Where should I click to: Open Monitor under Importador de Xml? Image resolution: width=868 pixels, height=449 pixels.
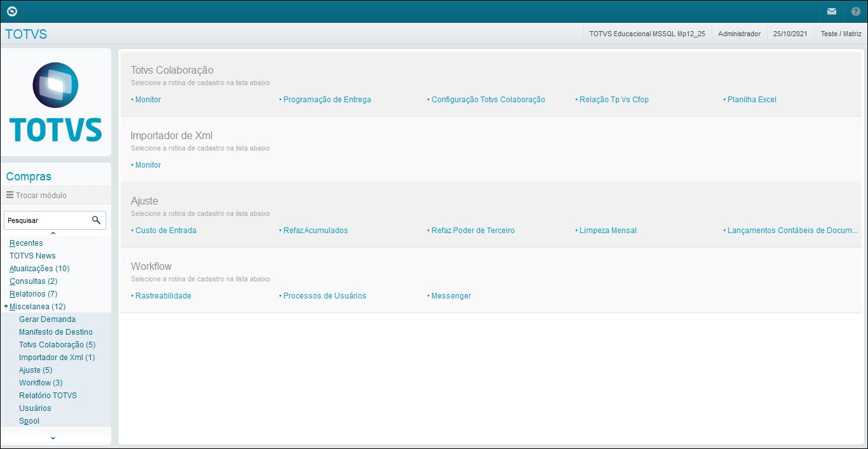147,165
